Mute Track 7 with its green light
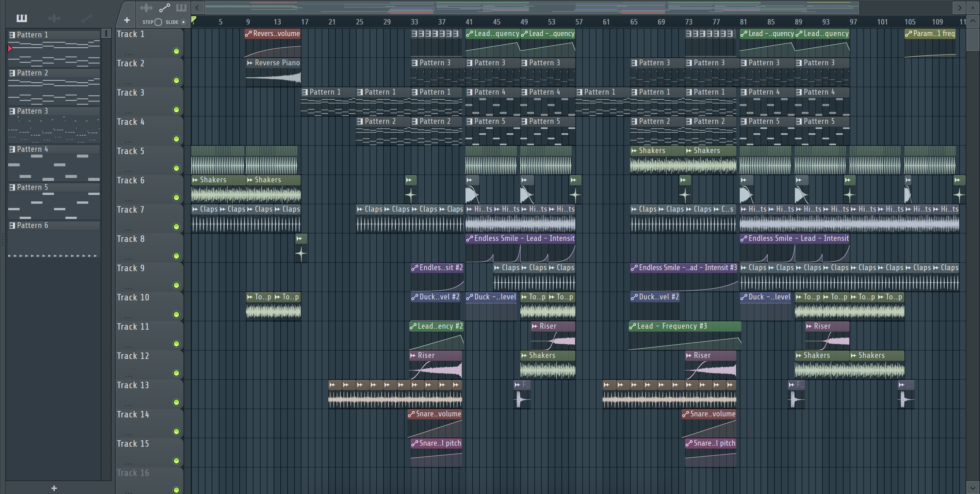Screen dimensions: 980x494 pos(176,227)
